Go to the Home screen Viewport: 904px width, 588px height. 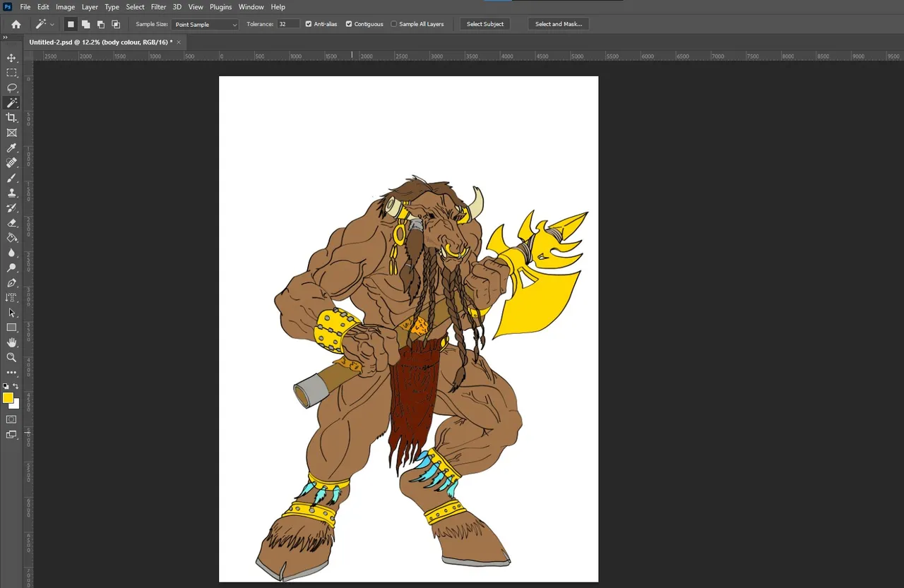(16, 24)
